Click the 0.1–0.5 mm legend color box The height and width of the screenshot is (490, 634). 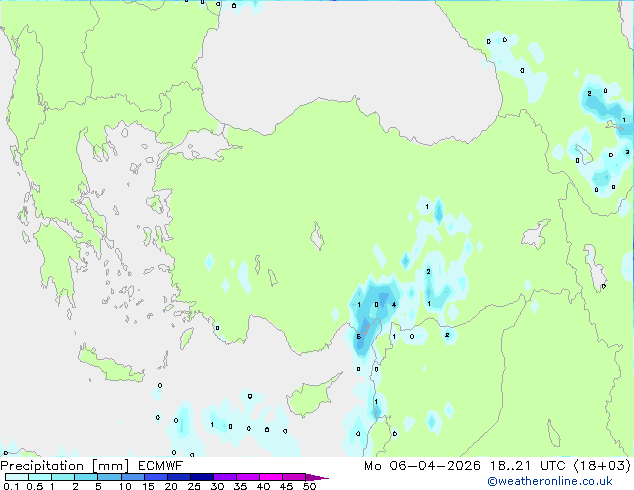pos(17,477)
